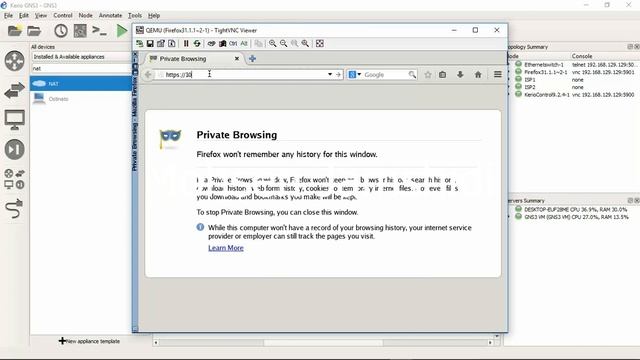Open the Edit menu in GNS3
Viewport: 640px width, 360px height.
[x=24, y=16]
